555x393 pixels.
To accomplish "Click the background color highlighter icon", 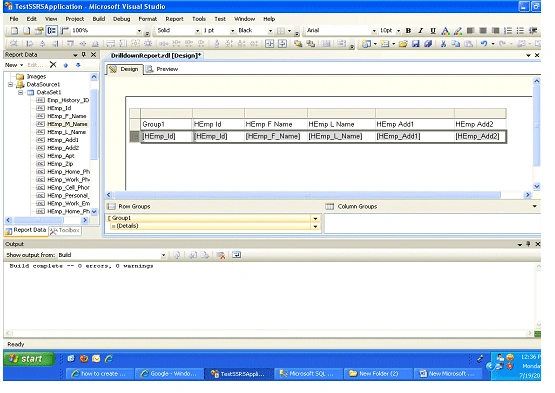I will coord(458,31).
